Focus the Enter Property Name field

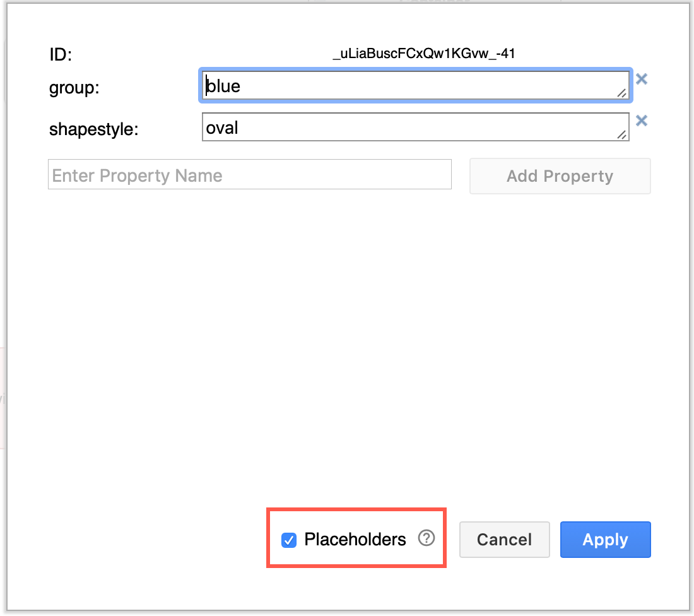tap(249, 174)
